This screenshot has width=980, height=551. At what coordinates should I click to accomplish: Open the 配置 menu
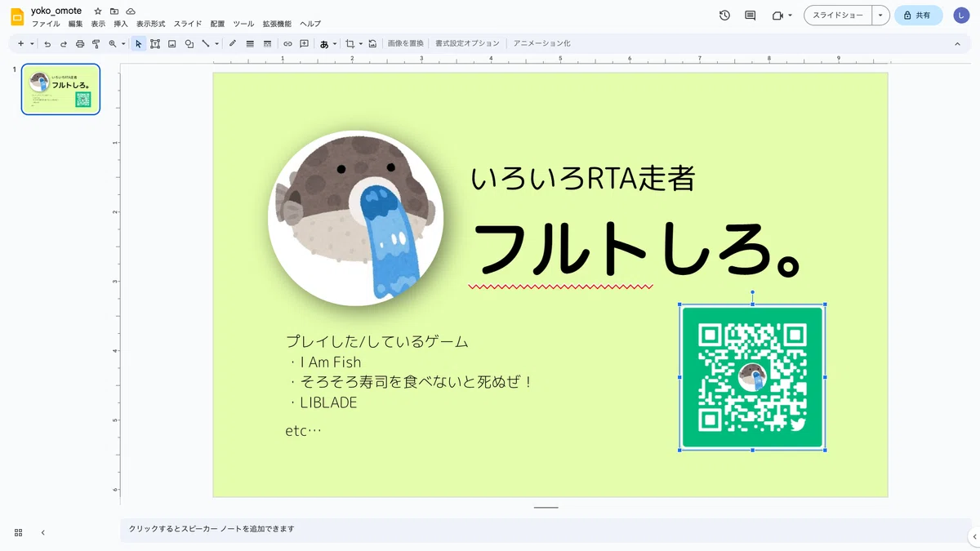click(x=217, y=24)
